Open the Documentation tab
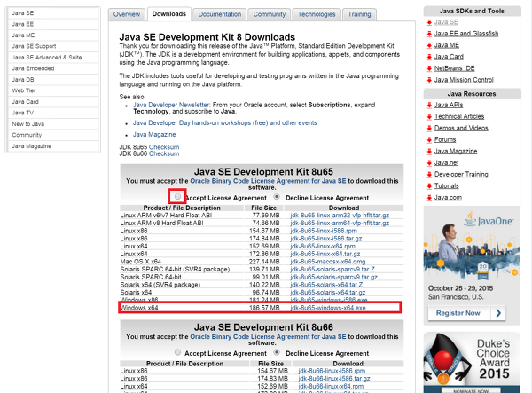This screenshot has height=393, width=532. tap(220, 14)
